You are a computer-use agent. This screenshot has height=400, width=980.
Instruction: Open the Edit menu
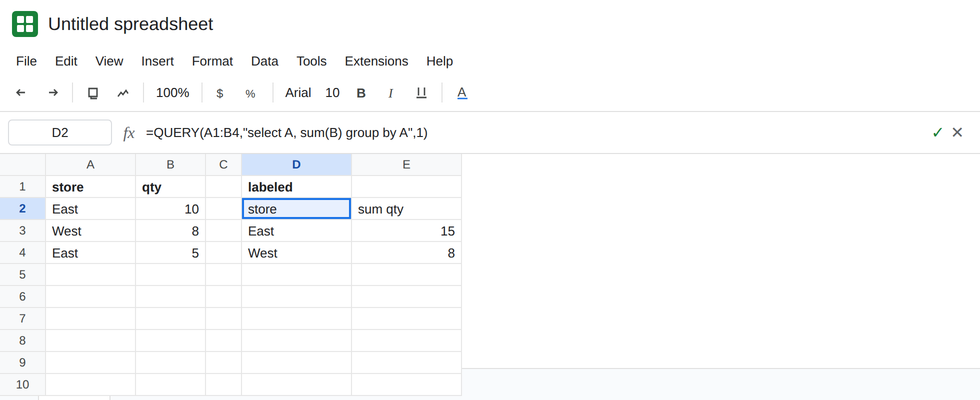[66, 61]
